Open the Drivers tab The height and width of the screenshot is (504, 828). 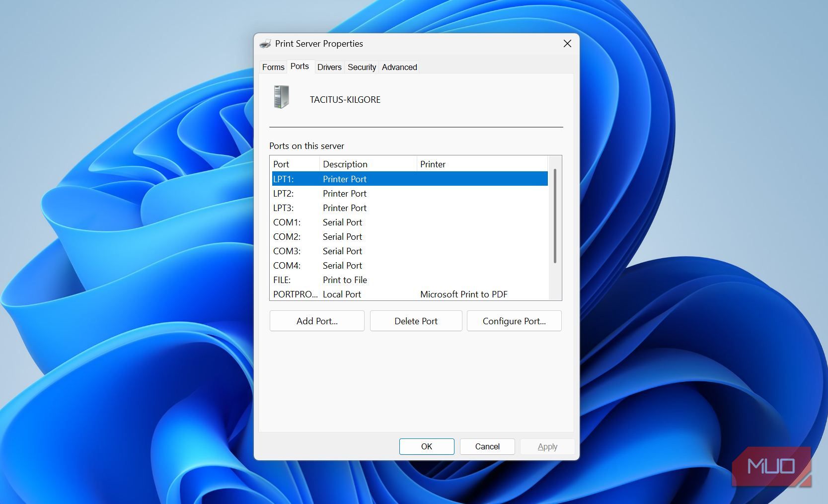(329, 67)
